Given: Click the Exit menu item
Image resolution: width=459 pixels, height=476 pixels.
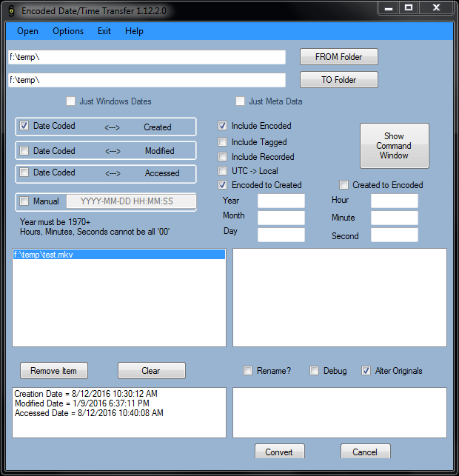Looking at the screenshot, I should coord(104,31).
